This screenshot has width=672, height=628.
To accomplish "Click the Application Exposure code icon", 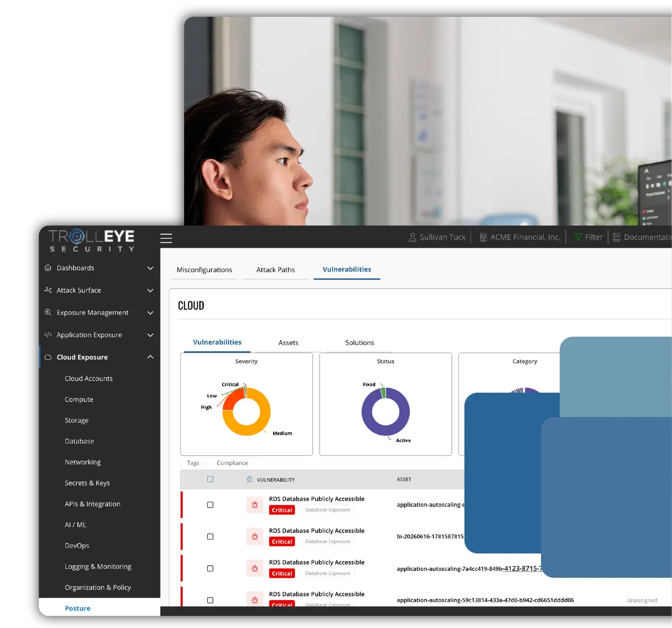I will pyautogui.click(x=48, y=335).
